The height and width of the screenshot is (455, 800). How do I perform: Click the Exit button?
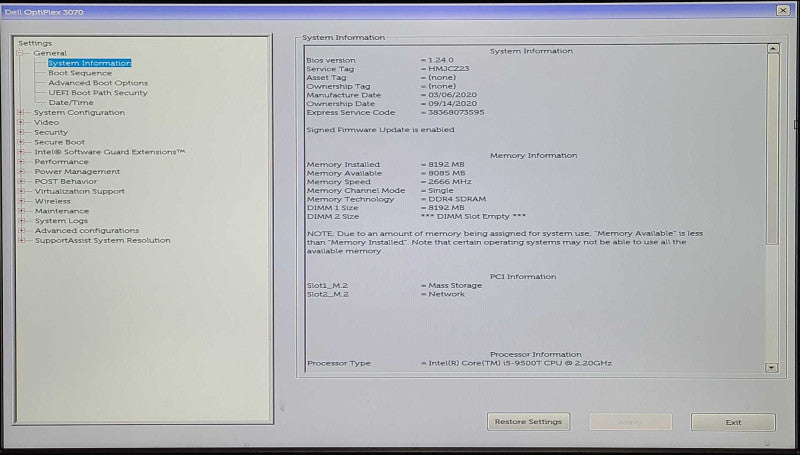[x=733, y=422]
